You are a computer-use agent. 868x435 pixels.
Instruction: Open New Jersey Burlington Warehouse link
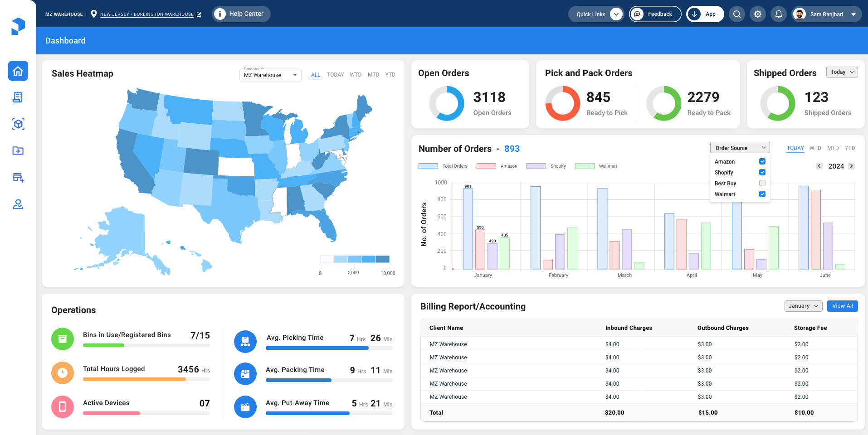coord(147,14)
